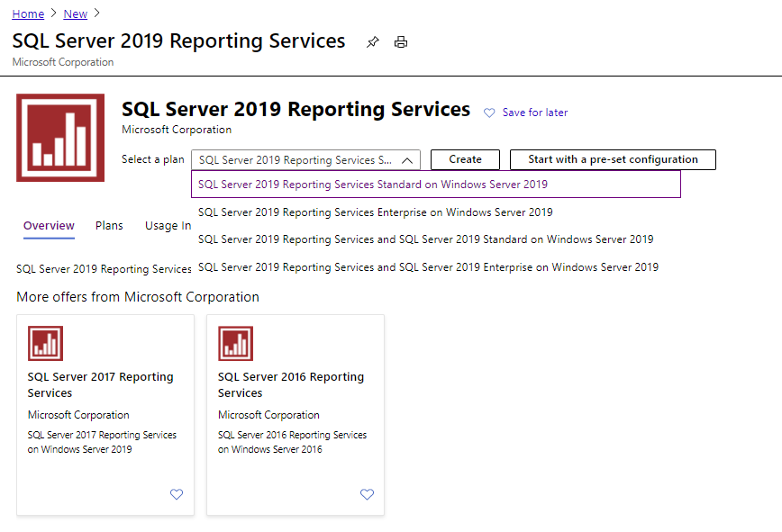Click the text 'More offers from Microsoft Corporation'
This screenshot has height=532, width=782.
[x=138, y=297]
